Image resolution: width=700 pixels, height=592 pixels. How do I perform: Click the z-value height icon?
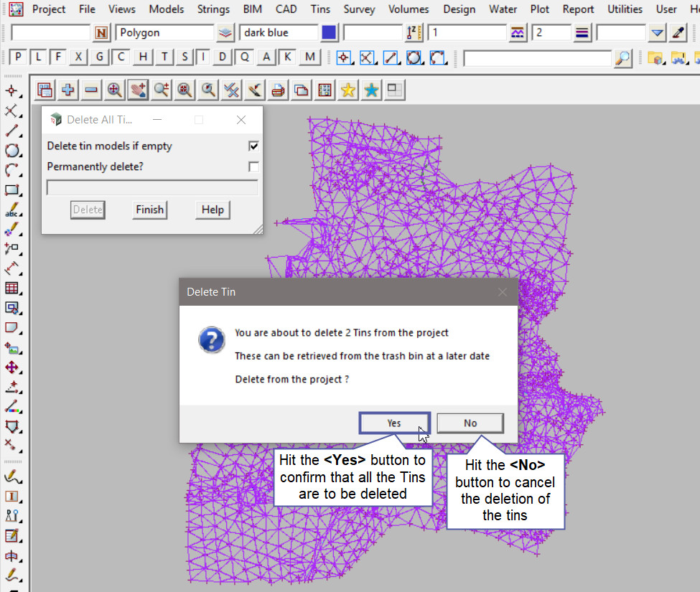[414, 32]
